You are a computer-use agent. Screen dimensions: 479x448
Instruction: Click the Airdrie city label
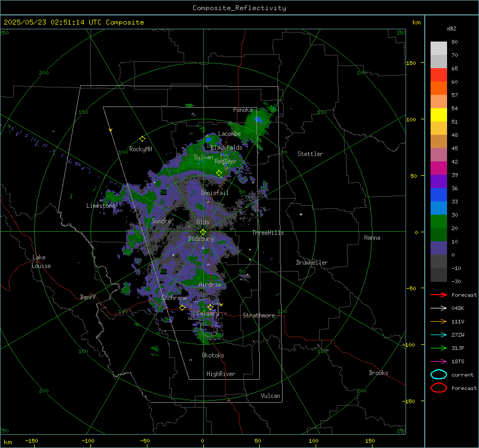point(210,284)
